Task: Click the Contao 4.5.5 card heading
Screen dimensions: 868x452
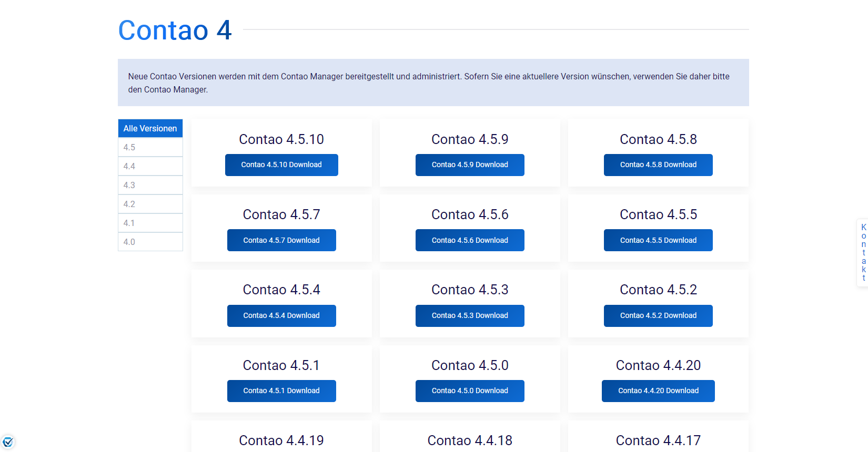Action: 658,214
